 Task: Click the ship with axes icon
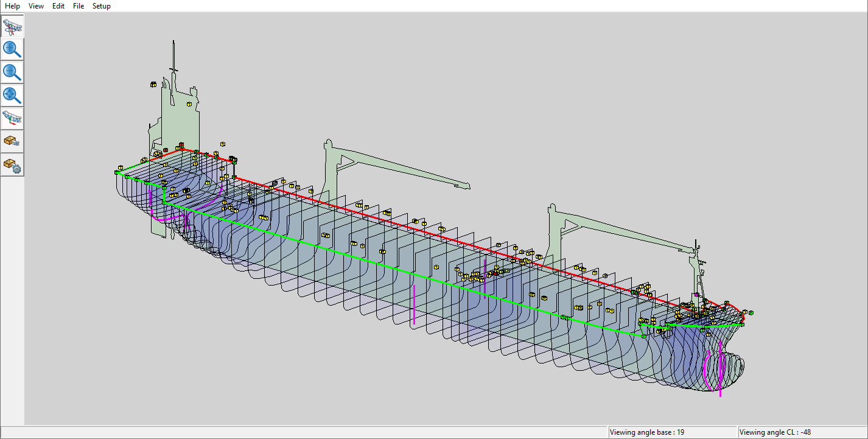click(12, 118)
